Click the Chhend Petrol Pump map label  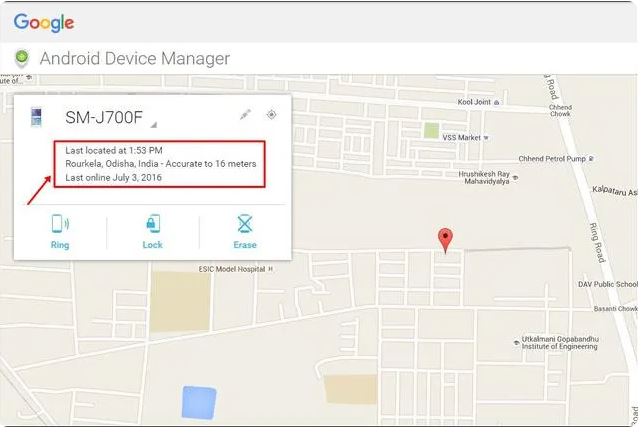pyautogui.click(x=552, y=159)
